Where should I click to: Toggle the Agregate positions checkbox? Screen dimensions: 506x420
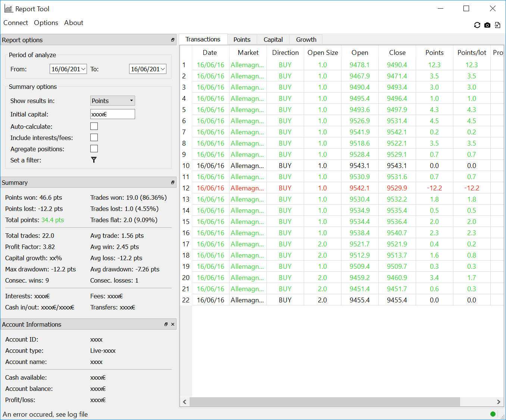click(x=94, y=149)
